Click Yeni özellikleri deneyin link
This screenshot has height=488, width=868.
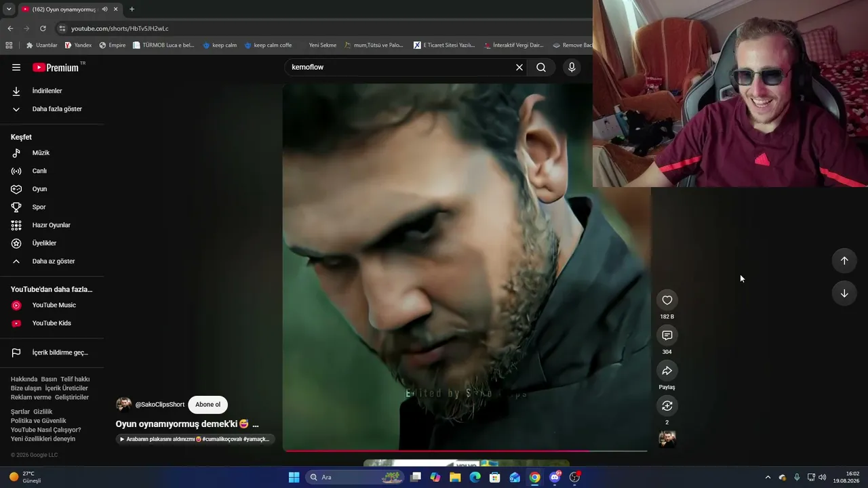pos(43,439)
